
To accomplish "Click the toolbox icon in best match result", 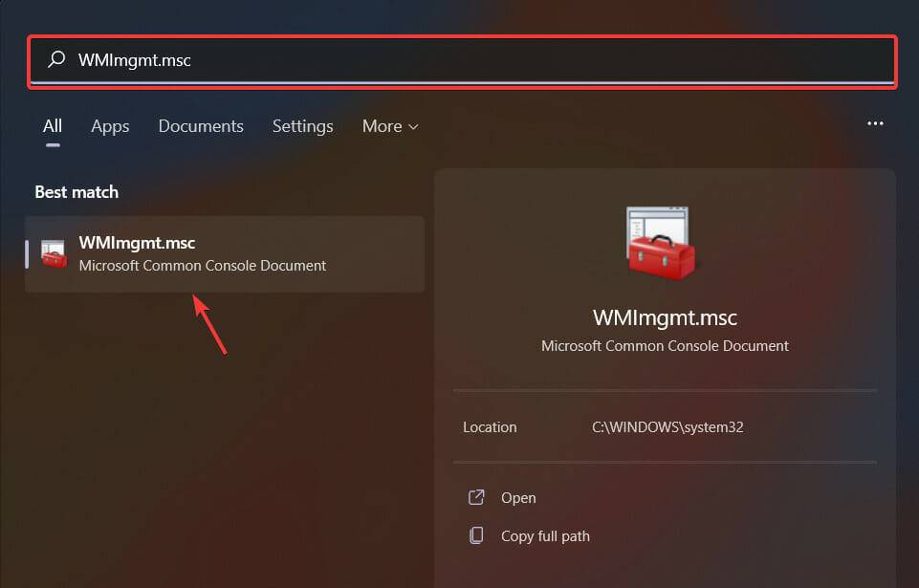I will pos(54,253).
